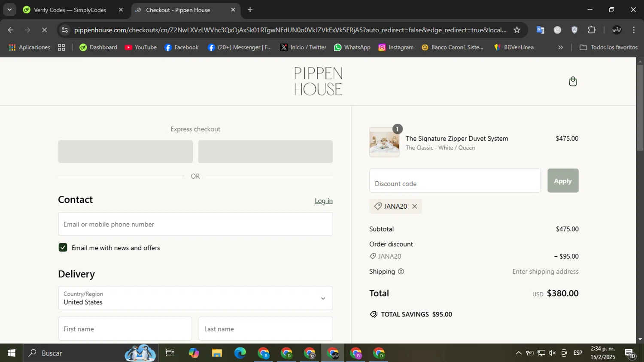Open the YouTube bookmark
The height and width of the screenshot is (362, 644).
coord(141,48)
